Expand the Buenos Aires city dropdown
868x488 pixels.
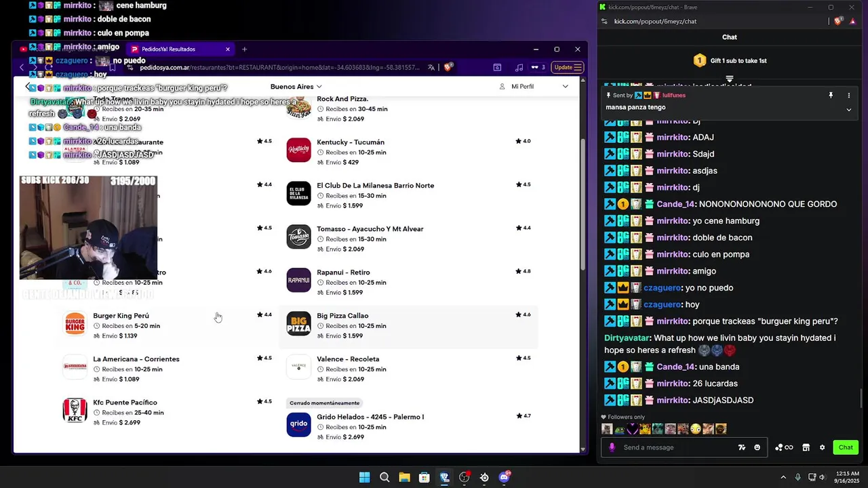(296, 87)
